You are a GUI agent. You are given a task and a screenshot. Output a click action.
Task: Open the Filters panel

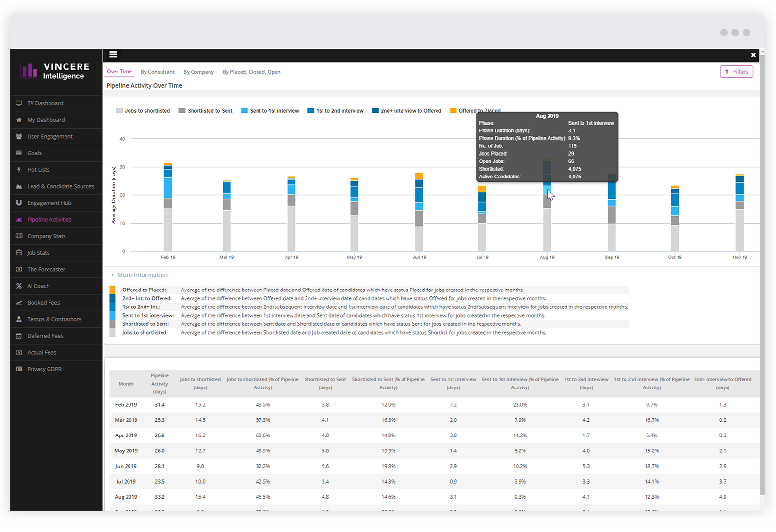[736, 71]
